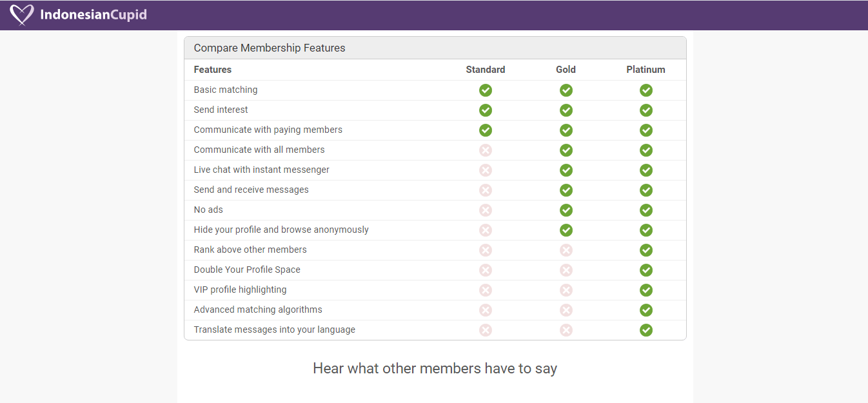The height and width of the screenshot is (403, 868).
Task: Click Platinum checkmark for No ads
Action: 646,210
